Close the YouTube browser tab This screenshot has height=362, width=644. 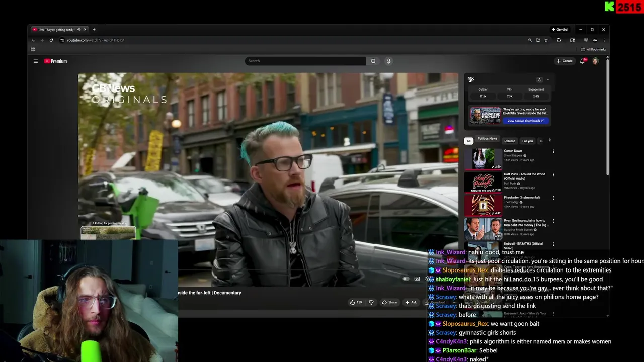pyautogui.click(x=85, y=30)
